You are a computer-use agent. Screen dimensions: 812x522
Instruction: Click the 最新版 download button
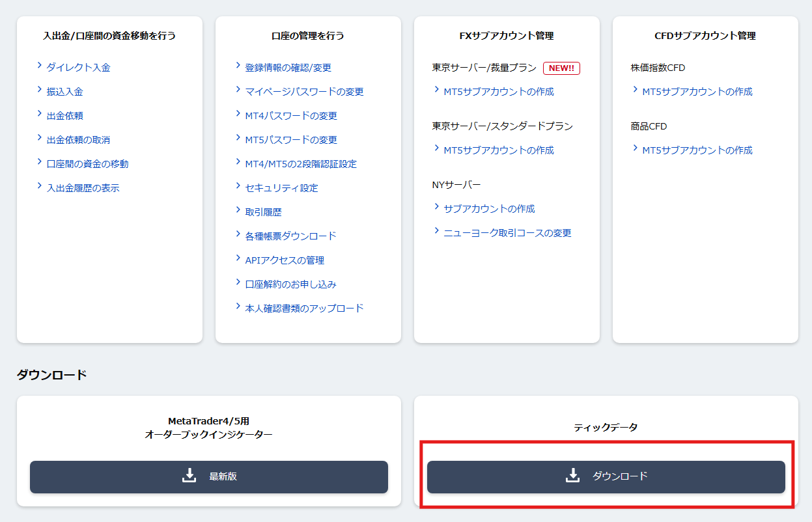point(209,476)
